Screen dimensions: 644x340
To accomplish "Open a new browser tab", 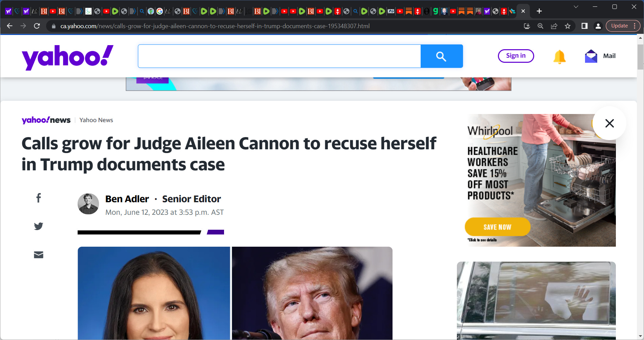I will point(539,11).
